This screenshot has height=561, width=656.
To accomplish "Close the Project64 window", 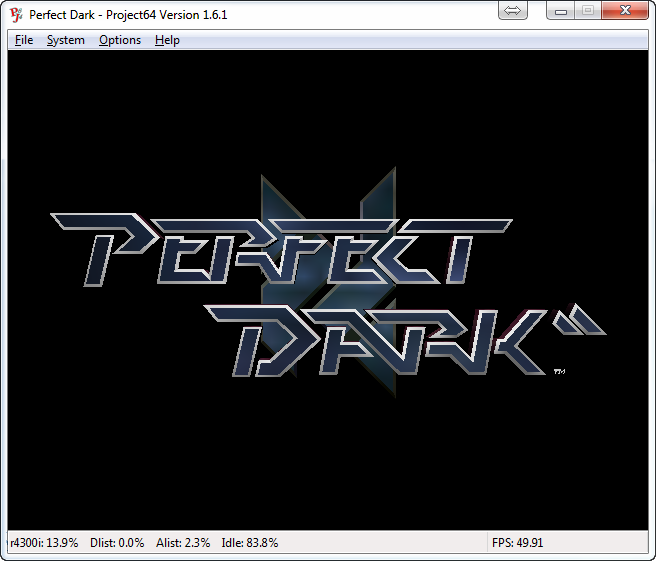I will pos(625,10).
